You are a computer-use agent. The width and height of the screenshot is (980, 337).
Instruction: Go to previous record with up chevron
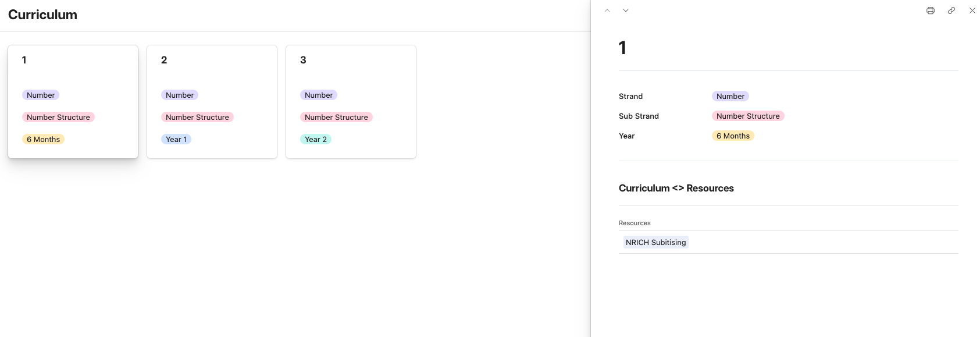click(x=607, y=10)
